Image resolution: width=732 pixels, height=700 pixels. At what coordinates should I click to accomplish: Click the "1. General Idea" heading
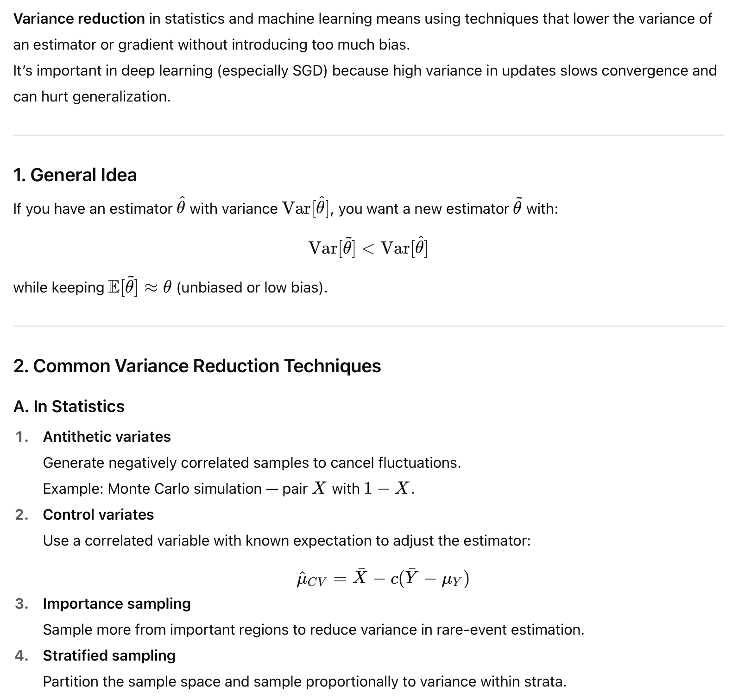(x=75, y=175)
